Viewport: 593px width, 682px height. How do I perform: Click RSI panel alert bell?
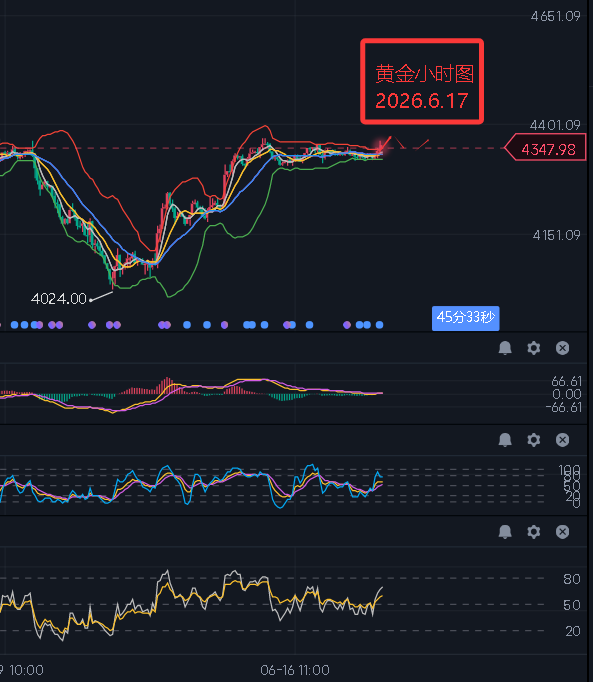point(505,532)
